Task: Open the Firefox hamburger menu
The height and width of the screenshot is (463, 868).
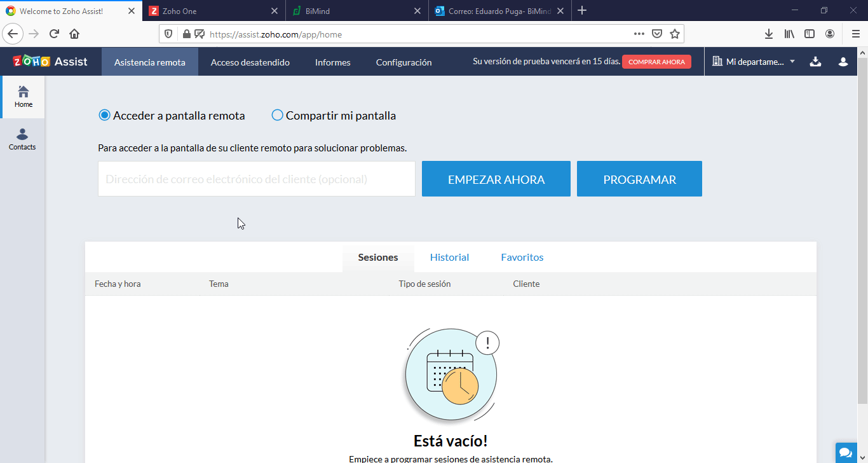Action: click(856, 34)
